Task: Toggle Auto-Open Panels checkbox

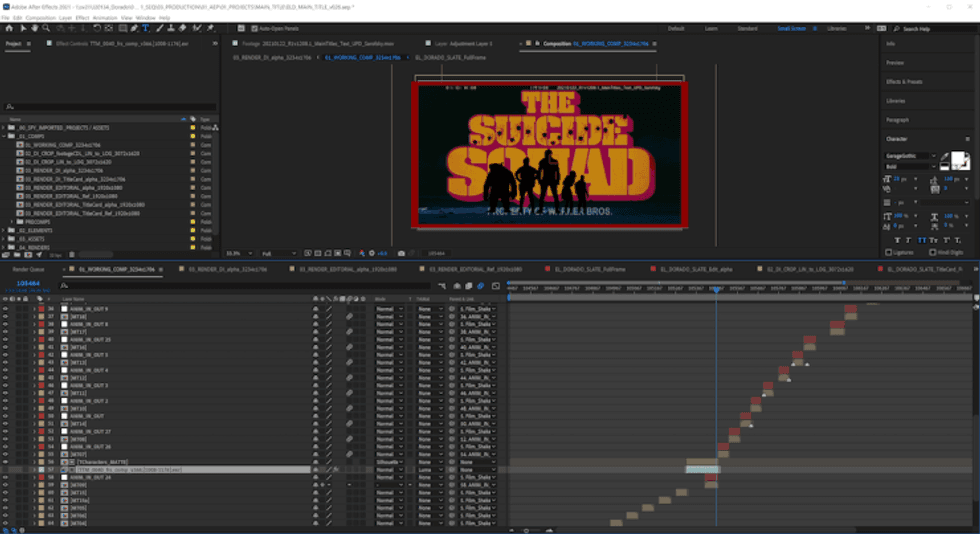Action: pos(254,28)
